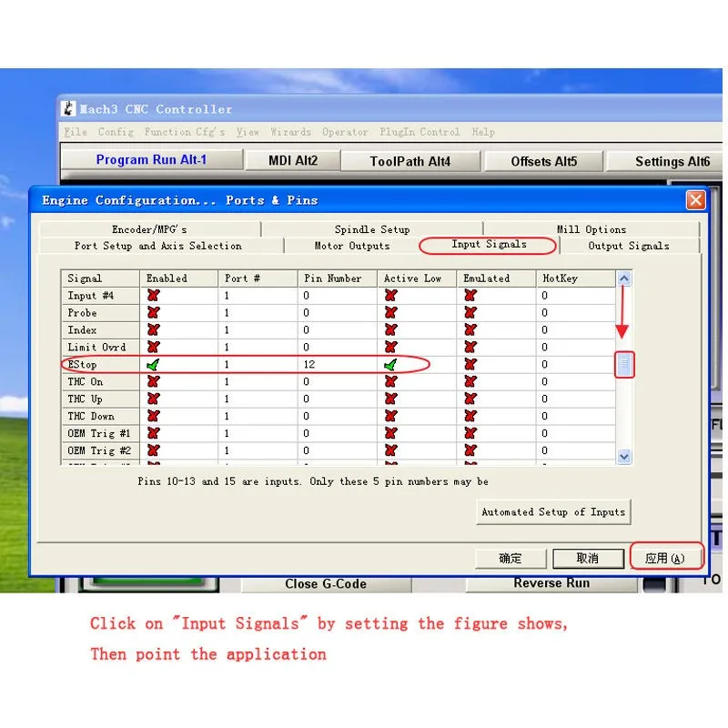
Task: Toggle Active Low for Index row
Action: pos(391,329)
